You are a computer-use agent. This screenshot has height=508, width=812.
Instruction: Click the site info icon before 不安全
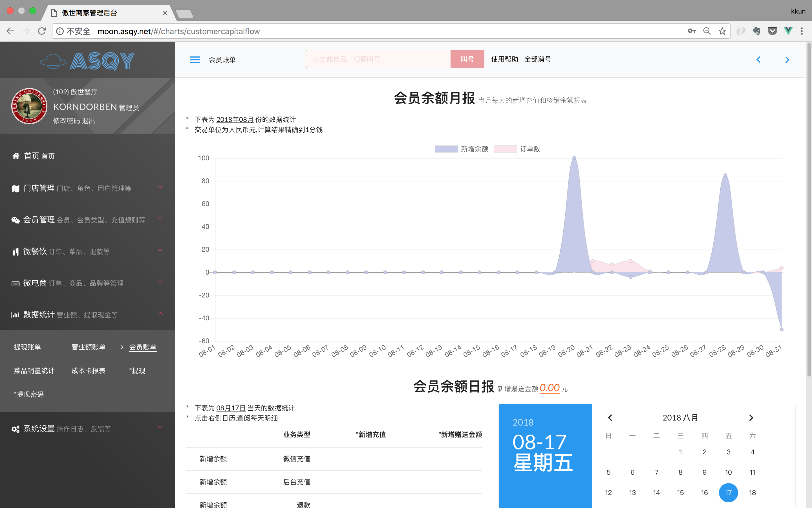(60, 31)
